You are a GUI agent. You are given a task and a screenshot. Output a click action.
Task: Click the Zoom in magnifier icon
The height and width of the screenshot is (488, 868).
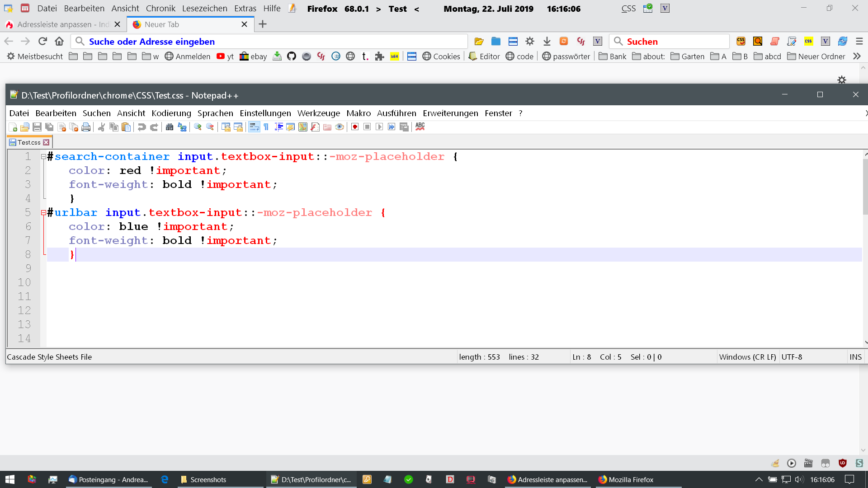pyautogui.click(x=198, y=127)
